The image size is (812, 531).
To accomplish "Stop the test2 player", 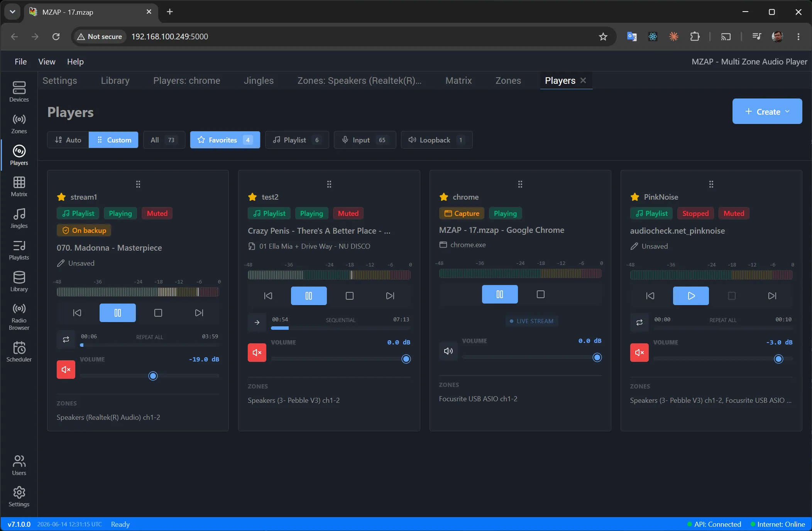I will pyautogui.click(x=350, y=296).
